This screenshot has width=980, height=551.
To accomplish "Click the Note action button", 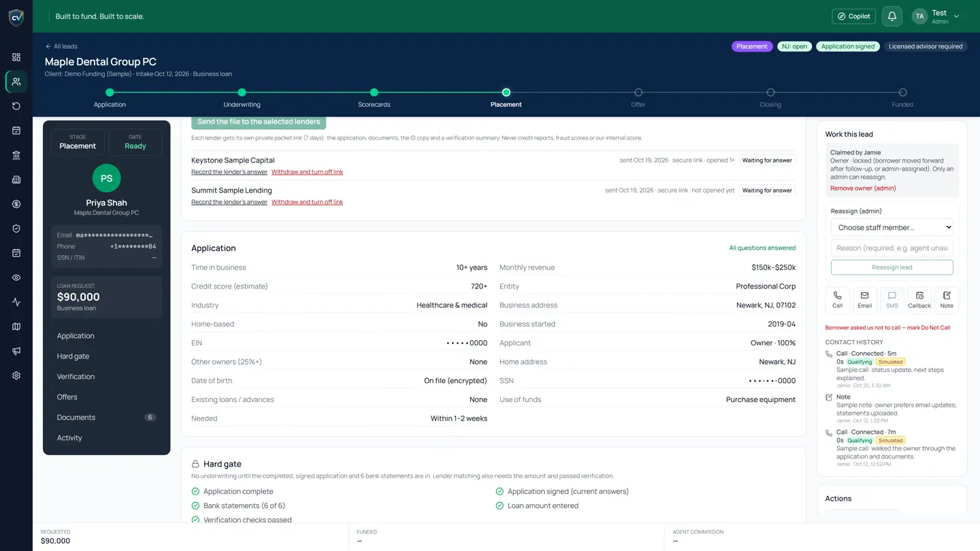I will [947, 300].
